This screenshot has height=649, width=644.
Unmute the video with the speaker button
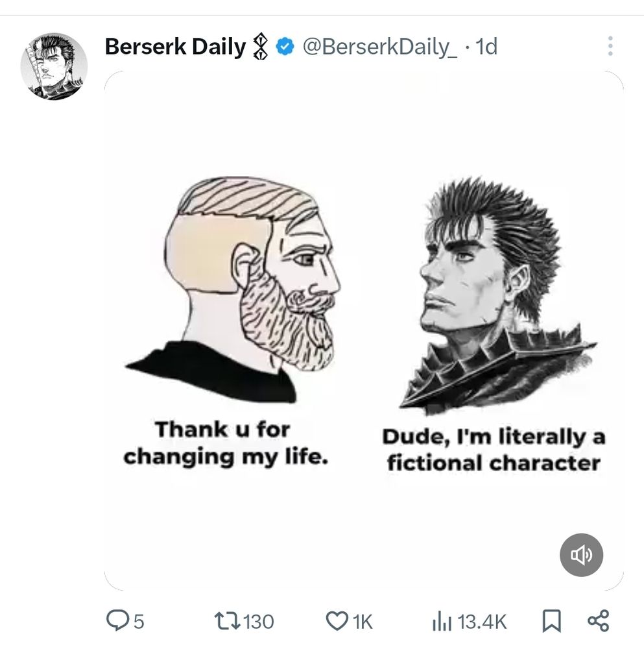click(581, 555)
